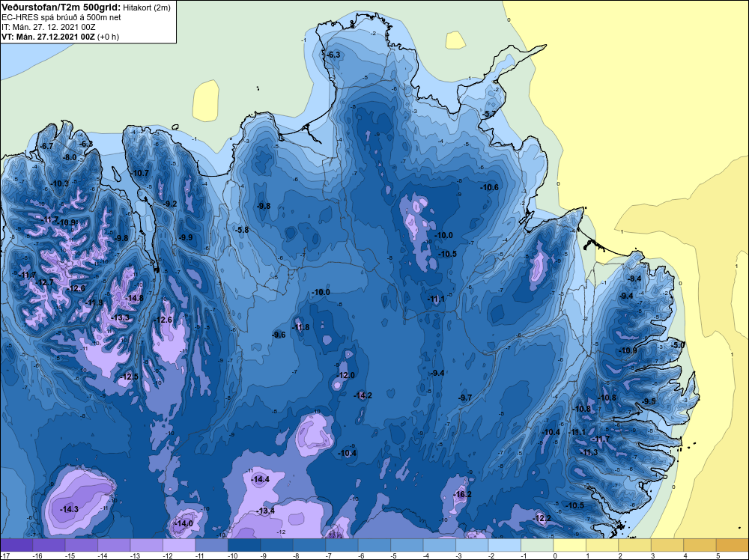Click the -6.7 temperature label
The image size is (749, 560).
tap(46, 146)
